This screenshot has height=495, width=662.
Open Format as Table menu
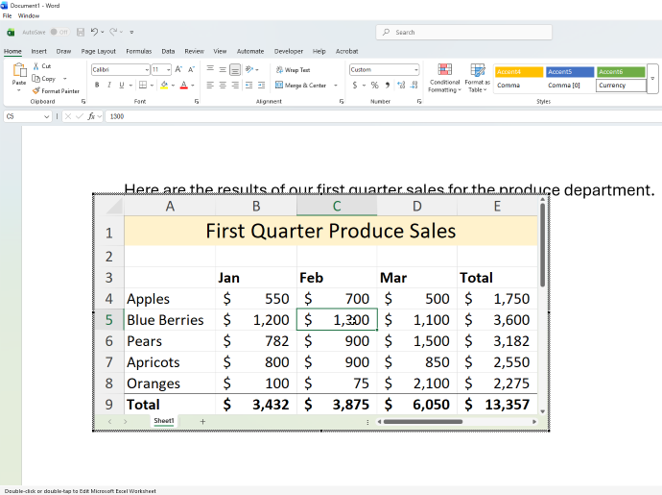tap(477, 78)
